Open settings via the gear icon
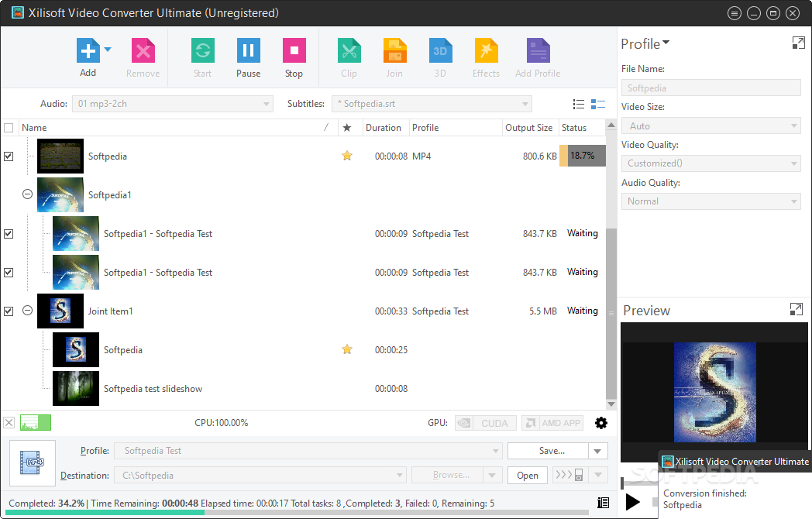The image size is (812, 519). 600,423
